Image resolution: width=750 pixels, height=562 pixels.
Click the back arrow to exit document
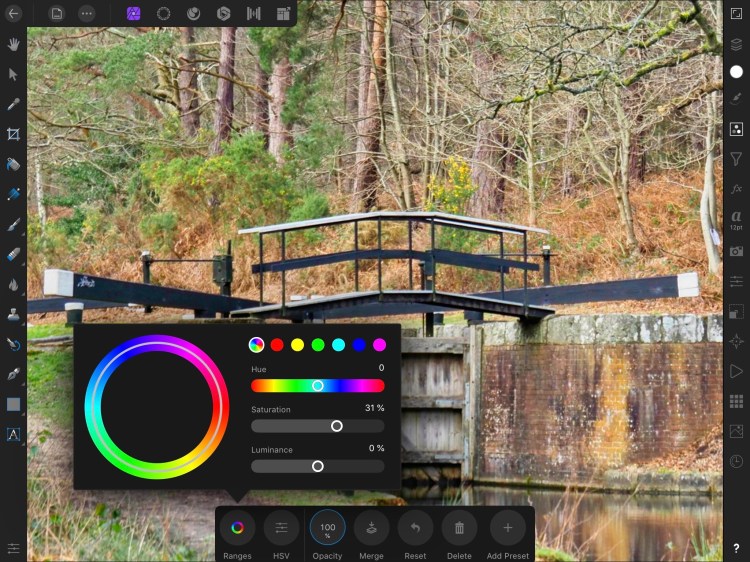point(14,14)
